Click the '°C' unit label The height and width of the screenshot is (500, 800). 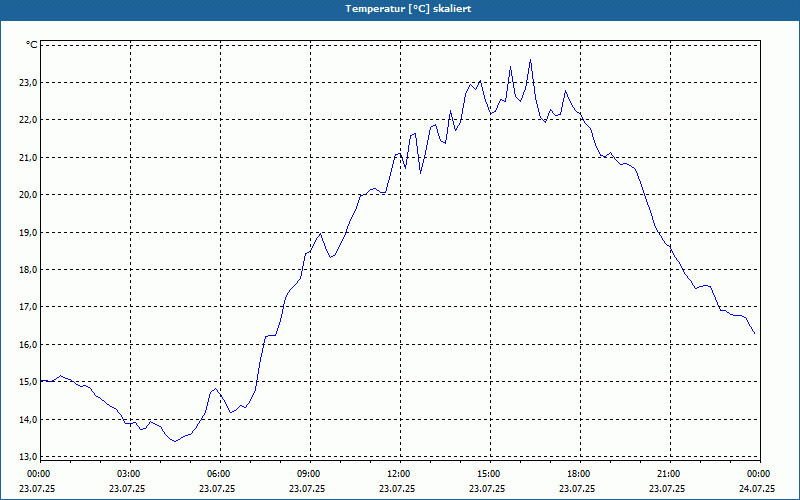pyautogui.click(x=32, y=45)
